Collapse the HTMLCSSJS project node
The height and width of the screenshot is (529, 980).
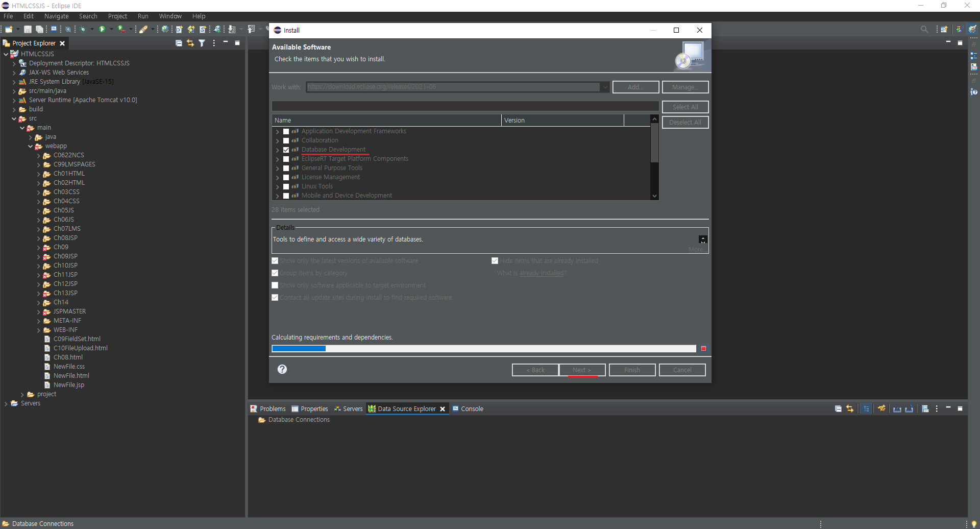6,54
